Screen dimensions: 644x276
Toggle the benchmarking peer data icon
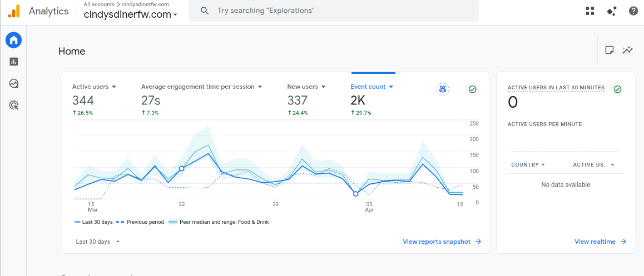pyautogui.click(x=443, y=89)
